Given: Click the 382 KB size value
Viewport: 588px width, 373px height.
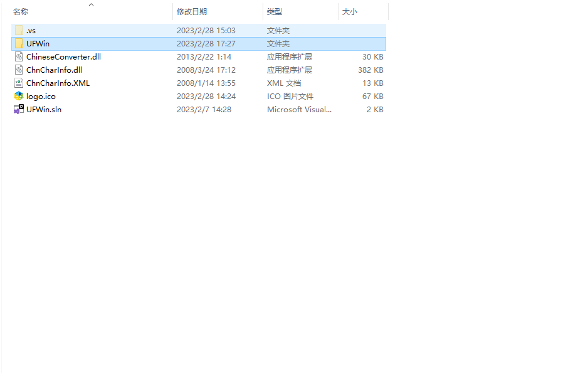Looking at the screenshot, I should [370, 70].
